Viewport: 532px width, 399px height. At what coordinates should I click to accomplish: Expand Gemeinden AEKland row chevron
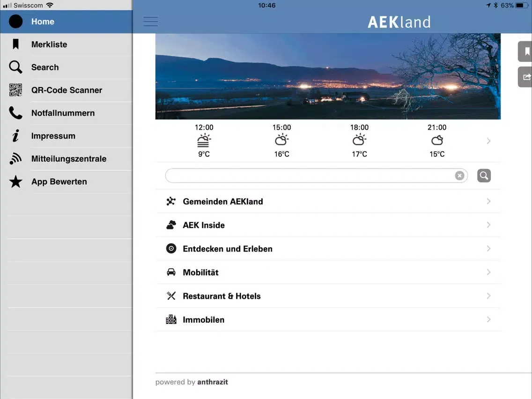click(x=488, y=201)
